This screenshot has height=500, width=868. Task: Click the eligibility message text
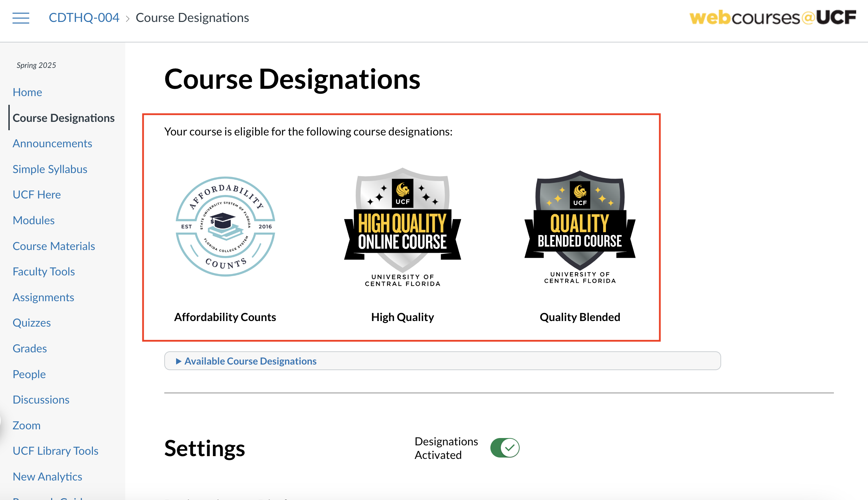point(308,132)
